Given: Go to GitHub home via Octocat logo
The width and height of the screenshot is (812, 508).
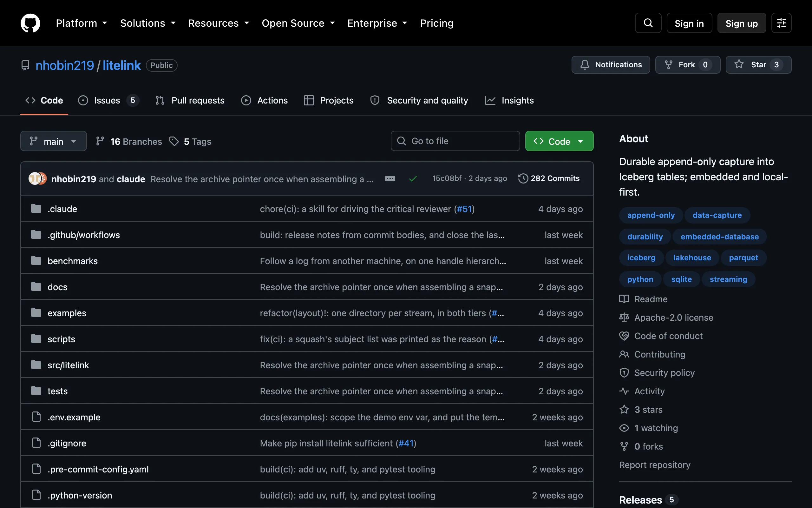Looking at the screenshot, I should pos(30,23).
